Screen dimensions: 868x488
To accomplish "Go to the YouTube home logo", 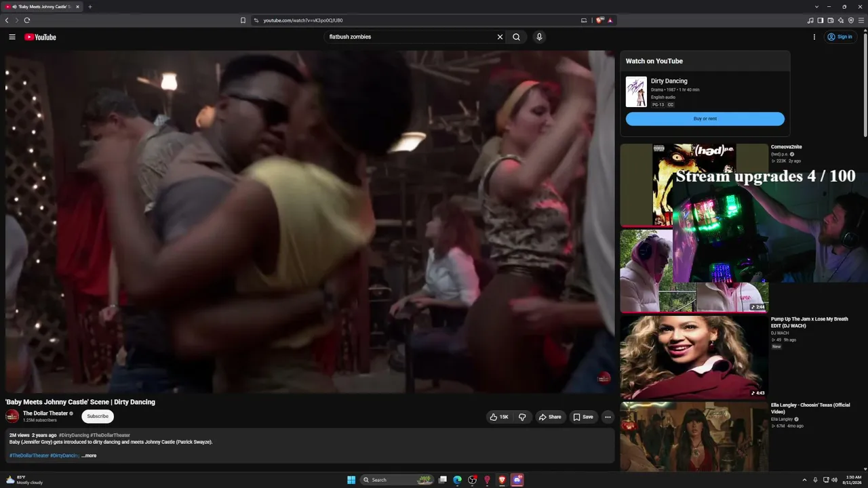I will click(x=41, y=37).
